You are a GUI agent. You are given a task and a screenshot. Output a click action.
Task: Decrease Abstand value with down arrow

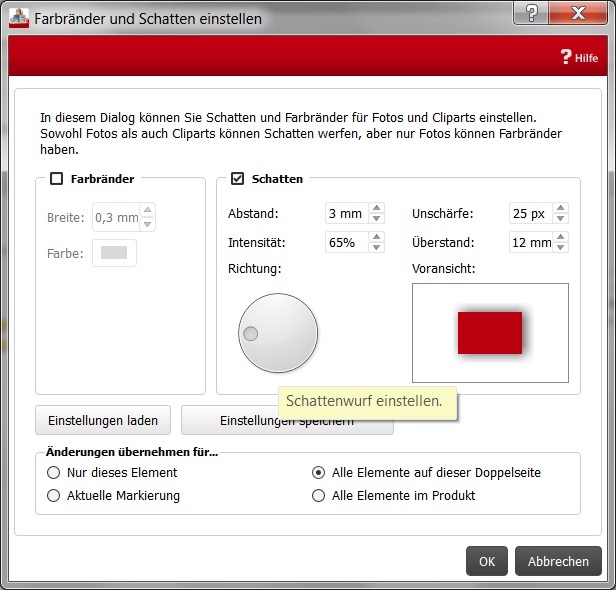(x=376, y=219)
